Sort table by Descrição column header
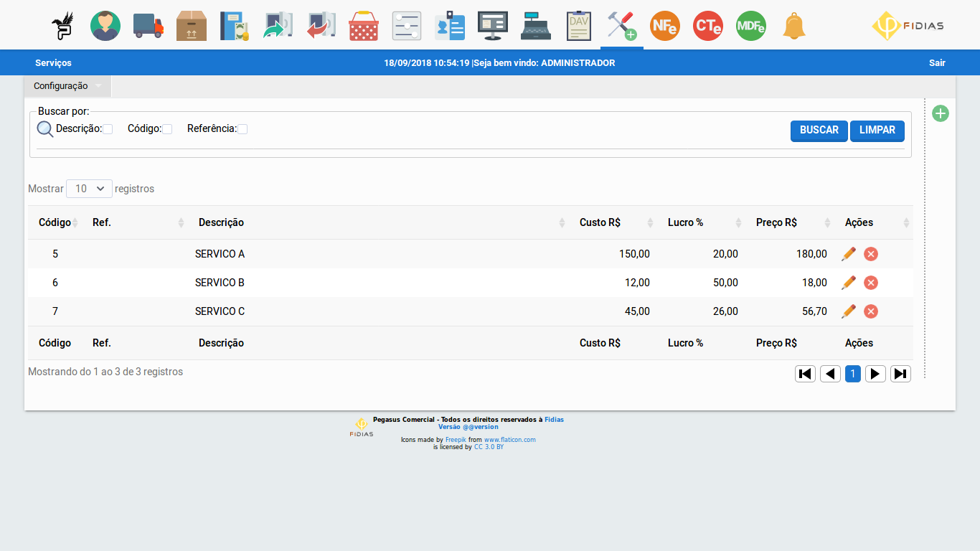Screen dimensions: 980x551 (x=221, y=222)
